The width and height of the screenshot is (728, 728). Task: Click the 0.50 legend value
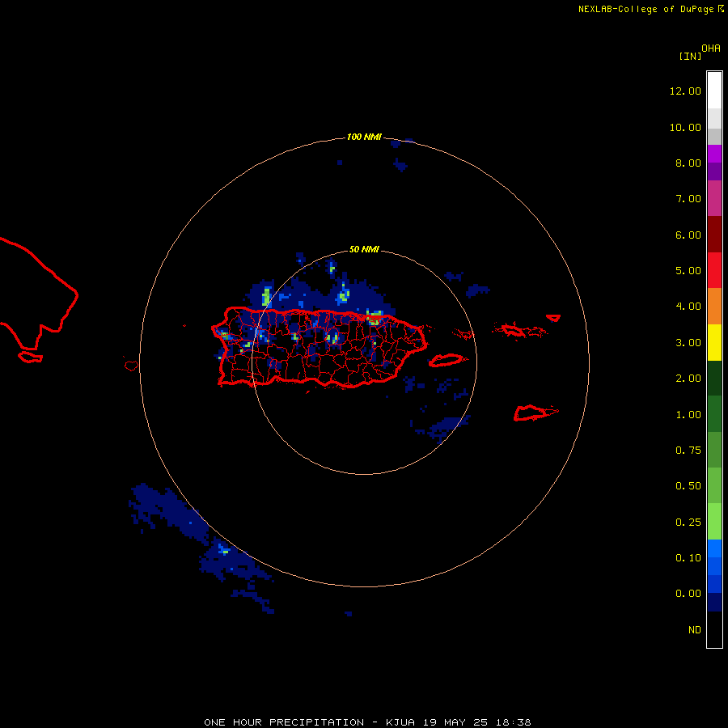click(x=688, y=486)
